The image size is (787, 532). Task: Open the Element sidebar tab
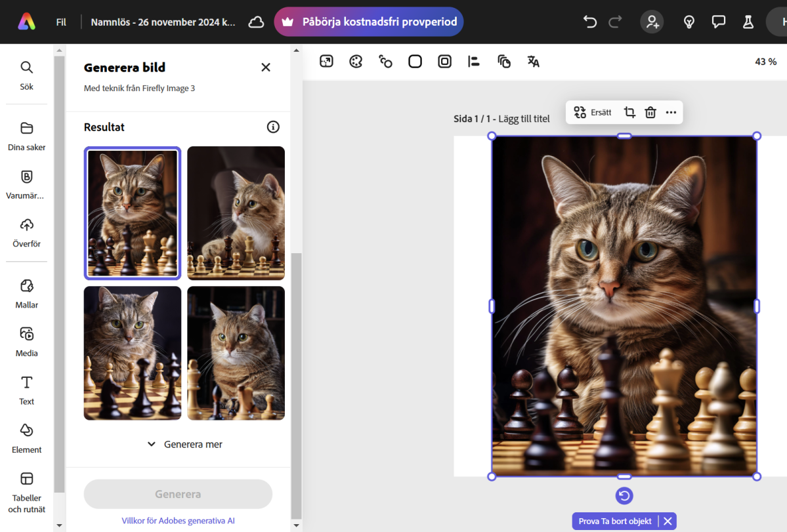27,438
